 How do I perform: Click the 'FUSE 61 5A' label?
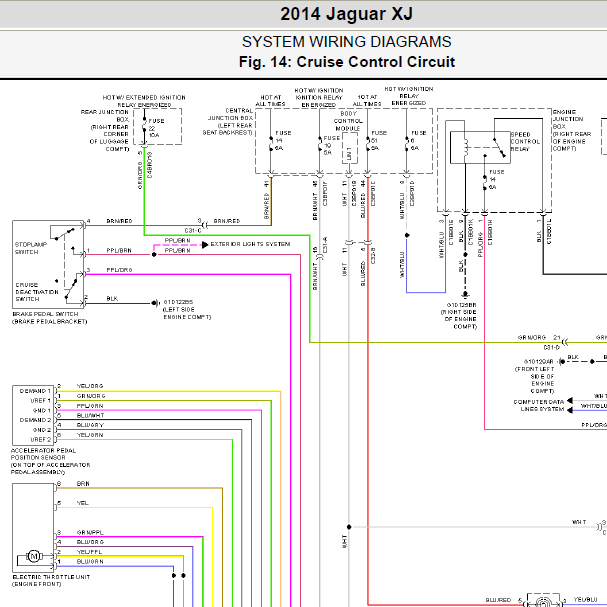(379, 140)
